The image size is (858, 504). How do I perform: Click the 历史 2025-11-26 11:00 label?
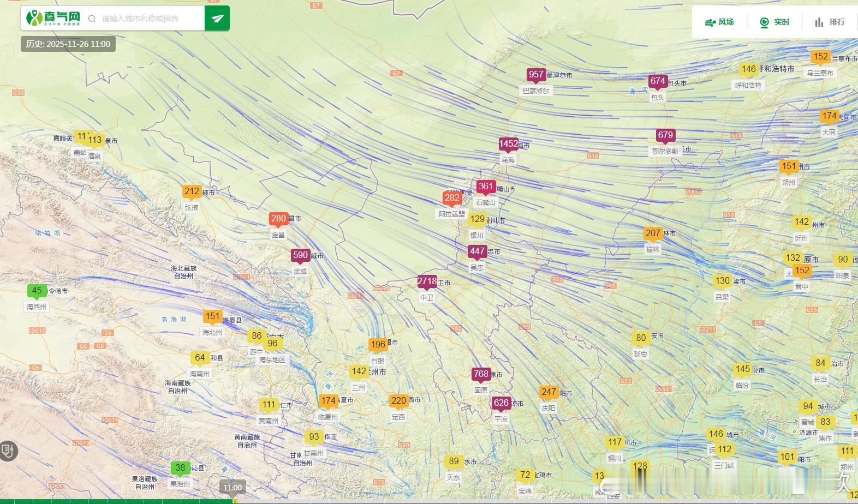coord(68,44)
